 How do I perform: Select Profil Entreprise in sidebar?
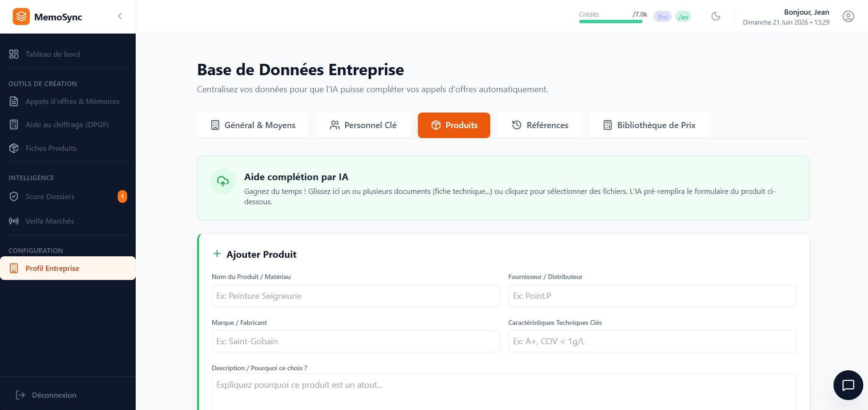(68, 268)
